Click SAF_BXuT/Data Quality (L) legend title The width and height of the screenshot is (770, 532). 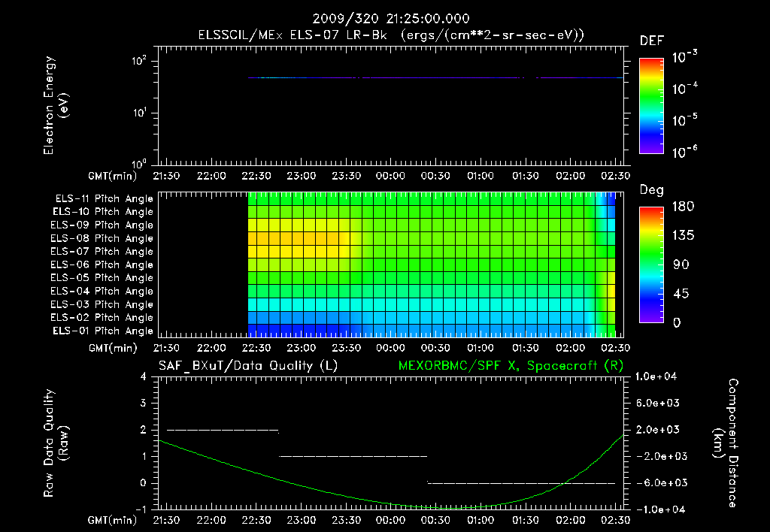248,366
